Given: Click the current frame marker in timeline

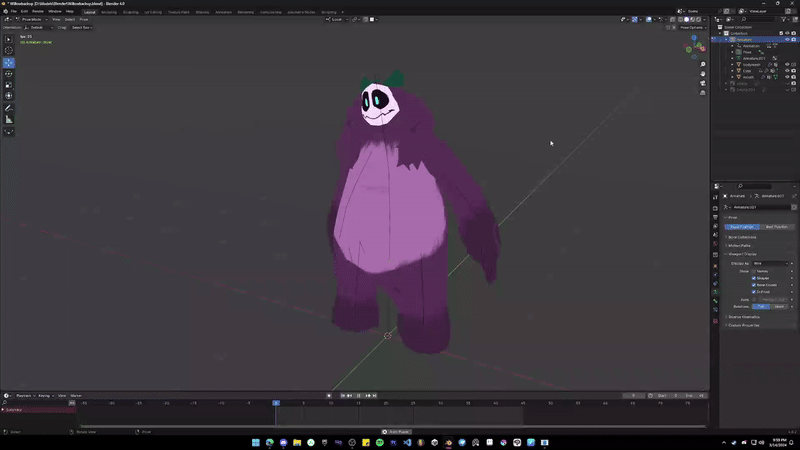Looking at the screenshot, I should pyautogui.click(x=276, y=403).
